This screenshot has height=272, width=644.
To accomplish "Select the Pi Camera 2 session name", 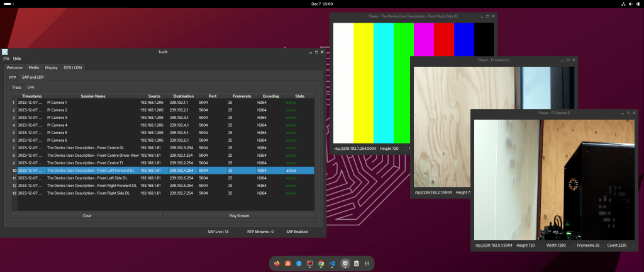I will [57, 110].
